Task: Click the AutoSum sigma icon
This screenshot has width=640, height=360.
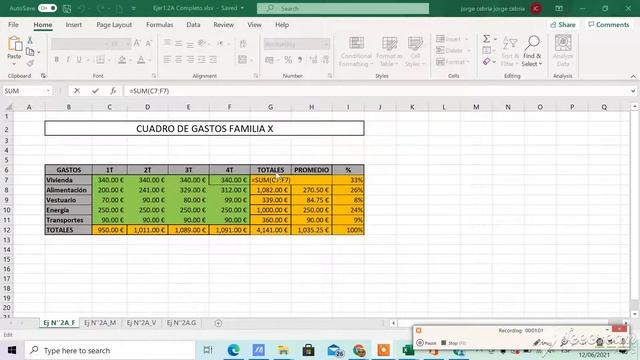Action: (487, 39)
